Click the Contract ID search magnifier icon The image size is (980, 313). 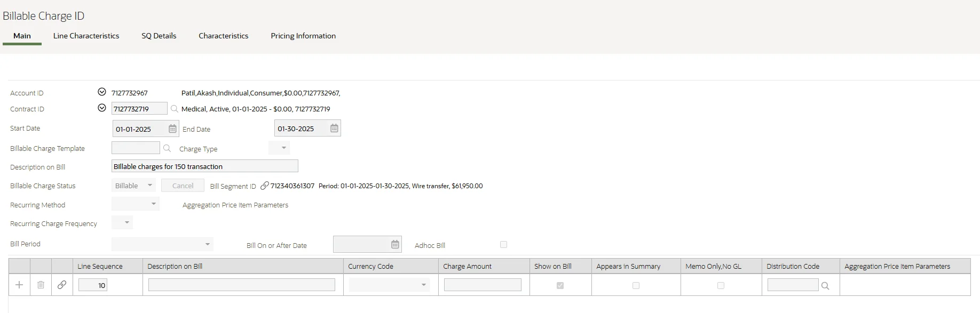(x=174, y=109)
